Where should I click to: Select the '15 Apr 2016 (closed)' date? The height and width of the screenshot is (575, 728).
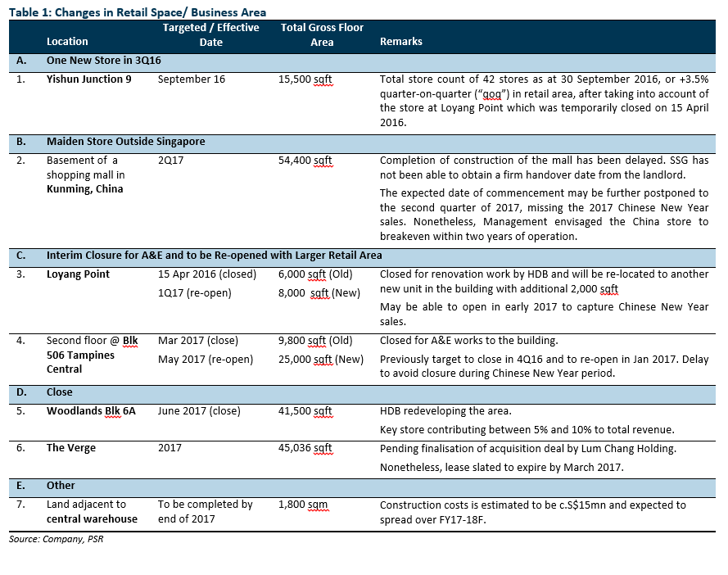(207, 274)
